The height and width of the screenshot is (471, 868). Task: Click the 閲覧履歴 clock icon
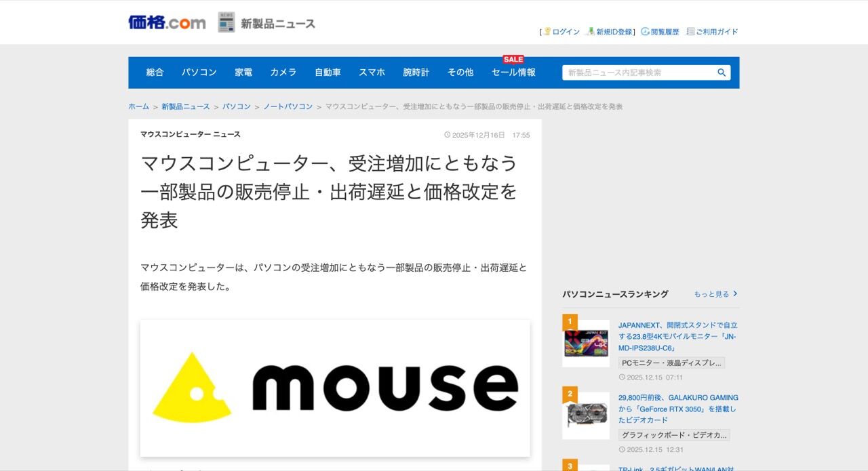[x=645, y=31]
